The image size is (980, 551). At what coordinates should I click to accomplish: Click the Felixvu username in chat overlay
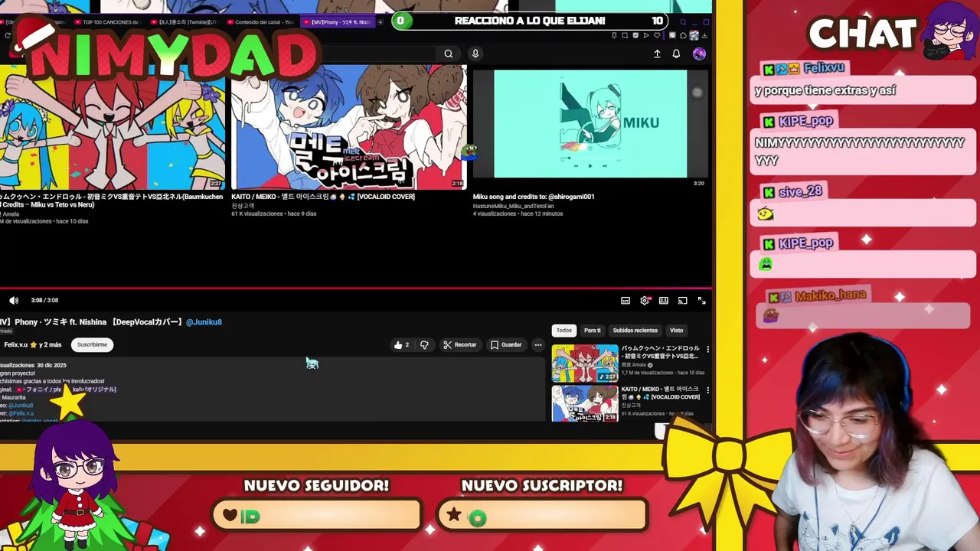pos(824,68)
